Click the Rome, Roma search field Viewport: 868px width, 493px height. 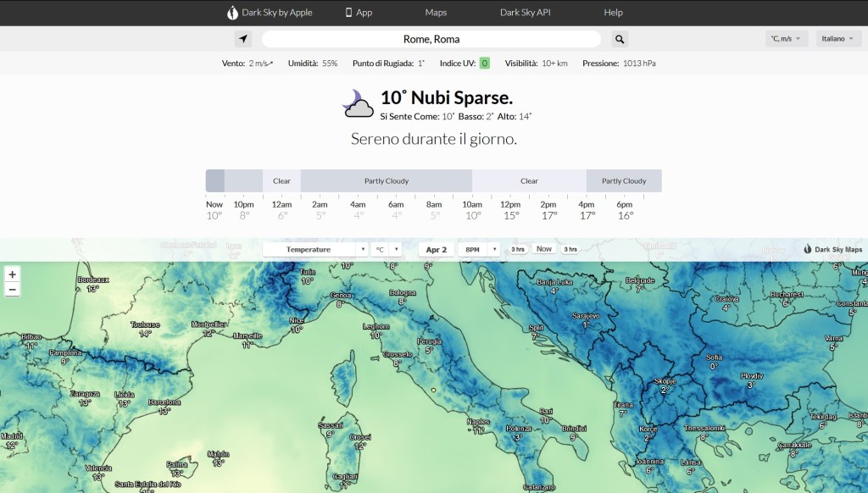click(x=431, y=39)
